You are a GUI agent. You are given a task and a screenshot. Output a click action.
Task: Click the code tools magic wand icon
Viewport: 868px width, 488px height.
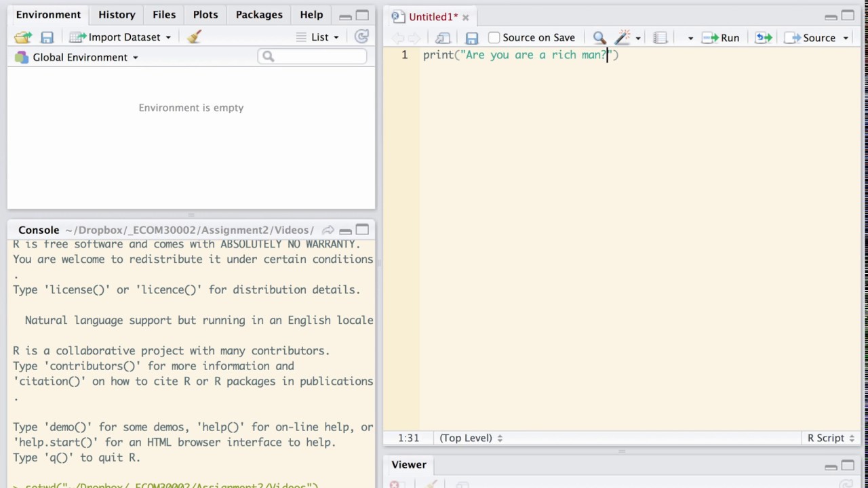point(622,38)
